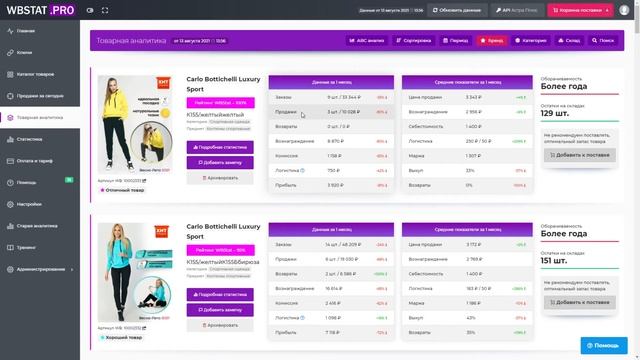
Task: Open the API key selector in header
Action: [x=517, y=10]
